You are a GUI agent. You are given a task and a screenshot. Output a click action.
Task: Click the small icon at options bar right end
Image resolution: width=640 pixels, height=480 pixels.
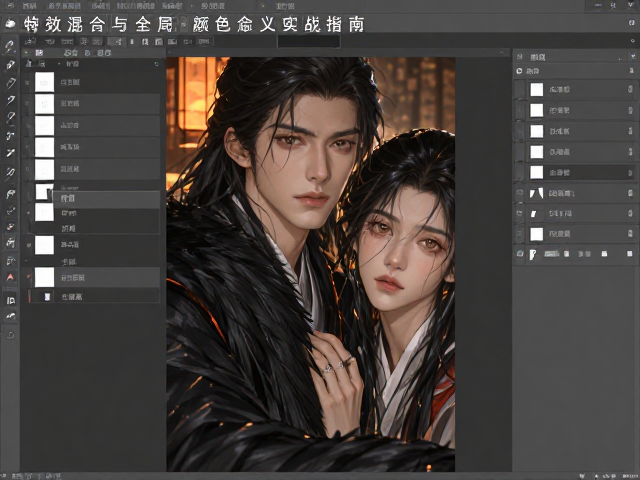click(633, 41)
